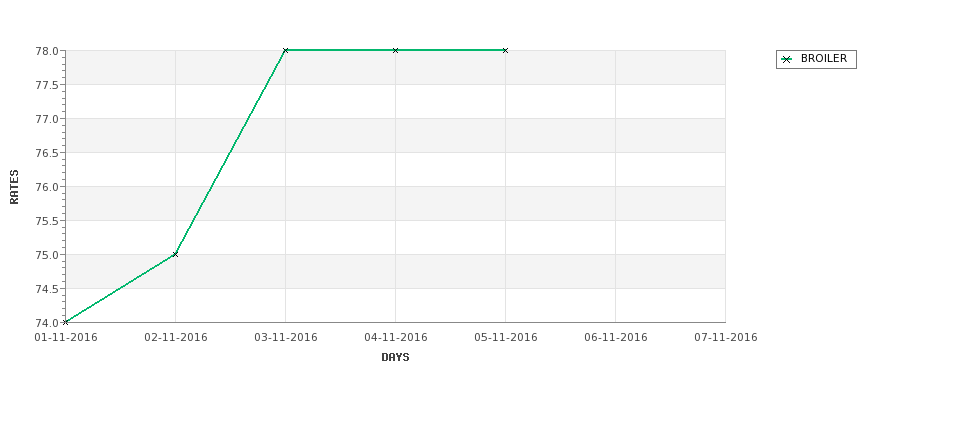
Task: Click the 06-11-2016 x-axis label
Action: click(x=616, y=338)
